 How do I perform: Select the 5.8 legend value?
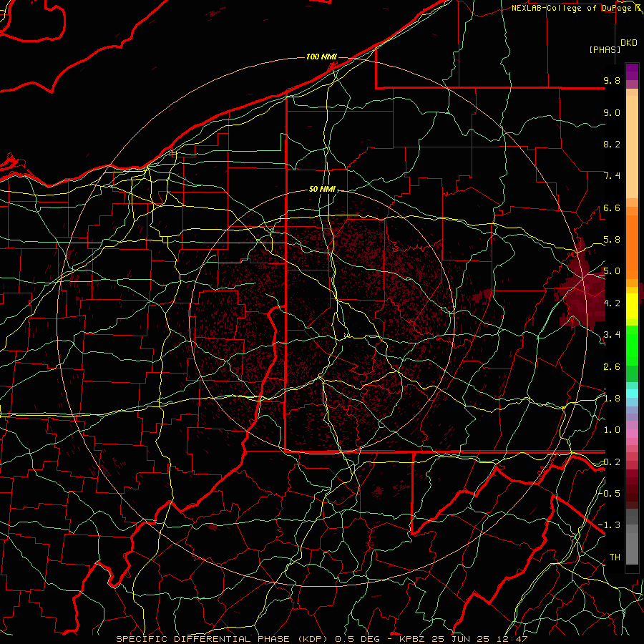pyautogui.click(x=612, y=240)
